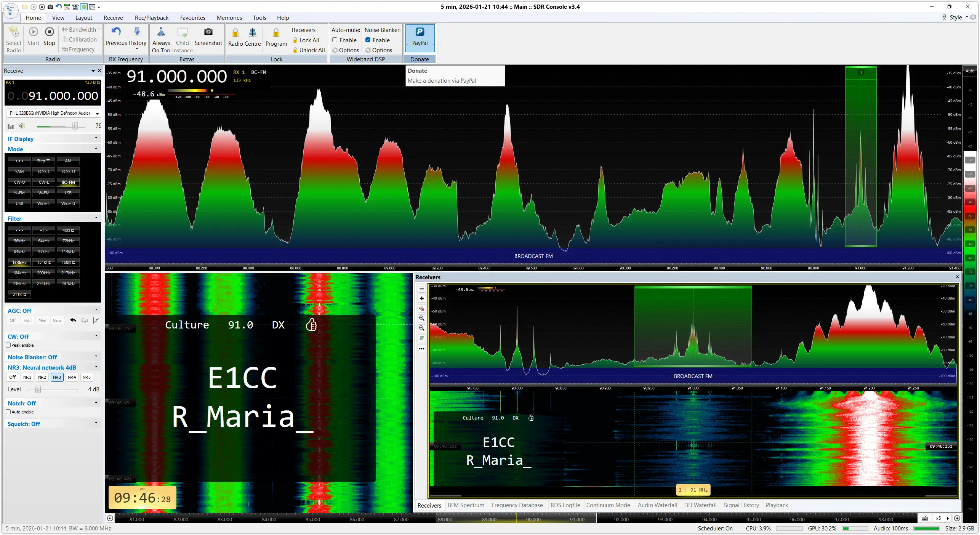Toggle the Noise Blanker Enable checkbox
The image size is (980, 535).
coord(368,40)
